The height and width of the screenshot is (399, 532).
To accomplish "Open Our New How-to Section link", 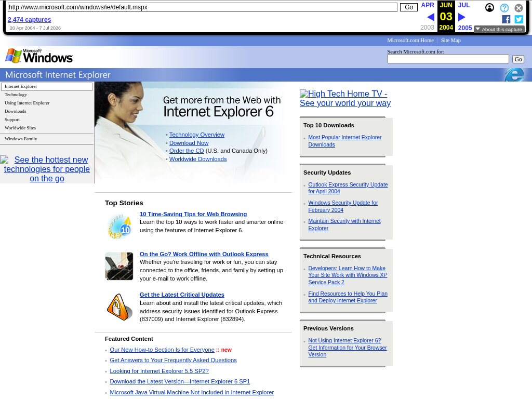I will pos(162,350).
